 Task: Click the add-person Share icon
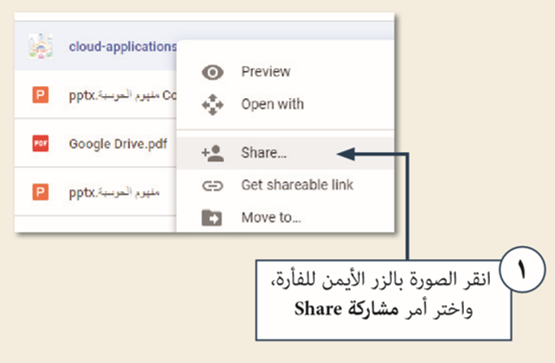pos(212,153)
